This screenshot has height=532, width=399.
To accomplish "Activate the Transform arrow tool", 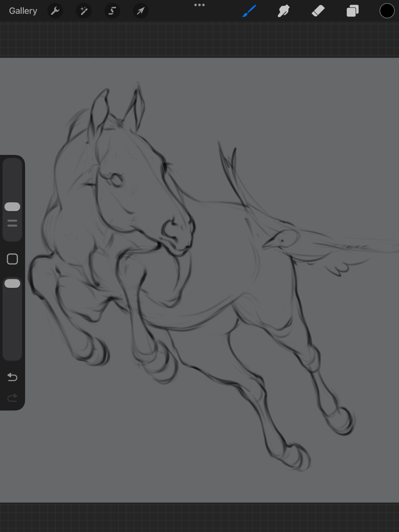I will coord(141,11).
